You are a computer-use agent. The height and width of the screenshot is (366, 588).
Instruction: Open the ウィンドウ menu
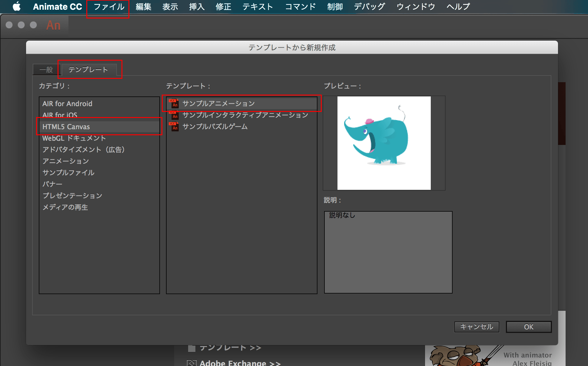point(416,7)
